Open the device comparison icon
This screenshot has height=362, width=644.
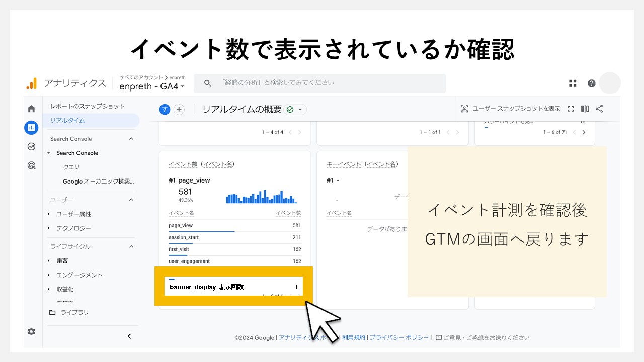585,109
